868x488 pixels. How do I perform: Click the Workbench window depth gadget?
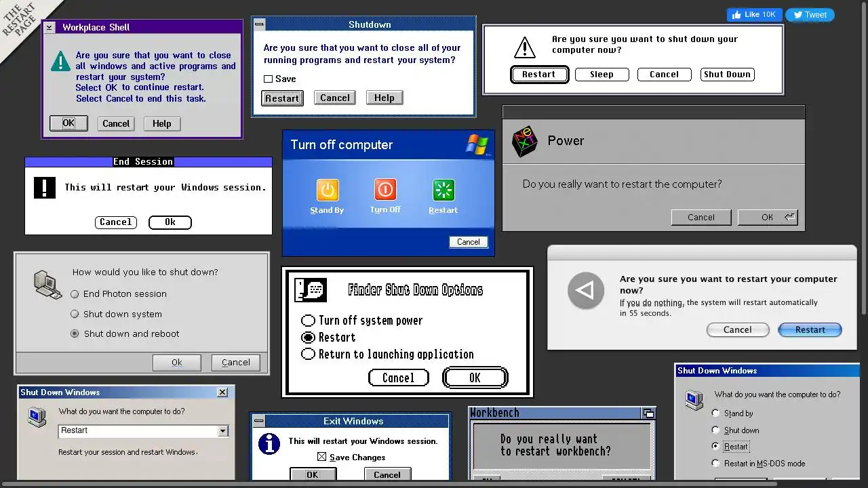(x=648, y=413)
